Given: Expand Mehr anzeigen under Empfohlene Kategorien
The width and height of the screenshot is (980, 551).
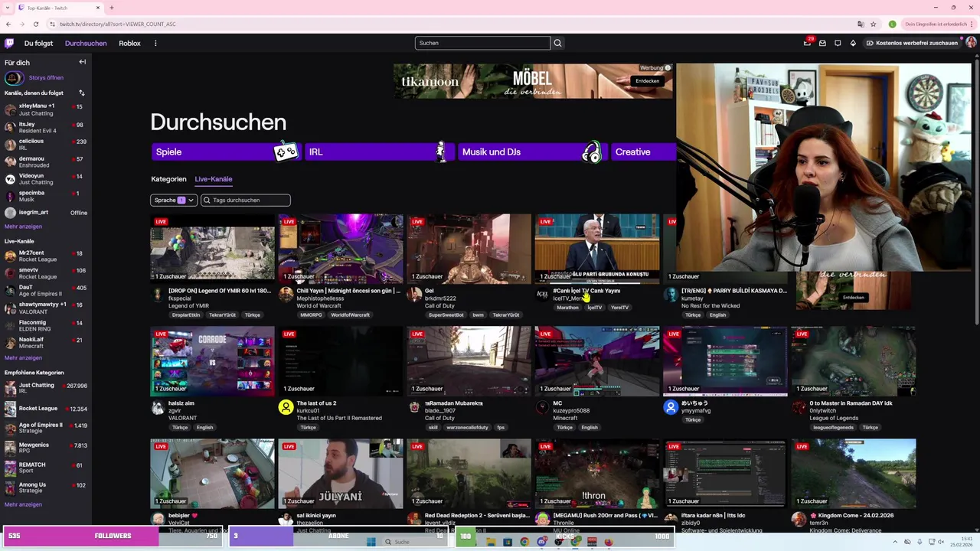Looking at the screenshot, I should (23, 504).
